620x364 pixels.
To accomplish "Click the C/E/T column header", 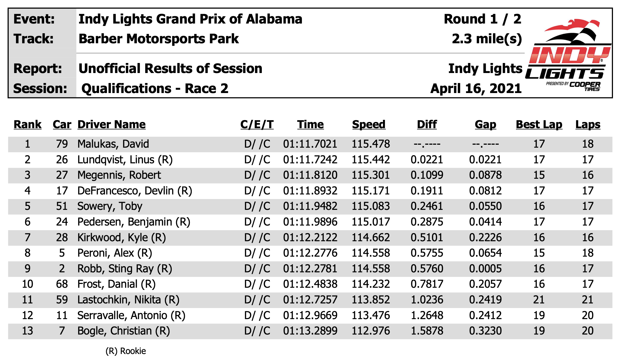I will tap(257, 125).
